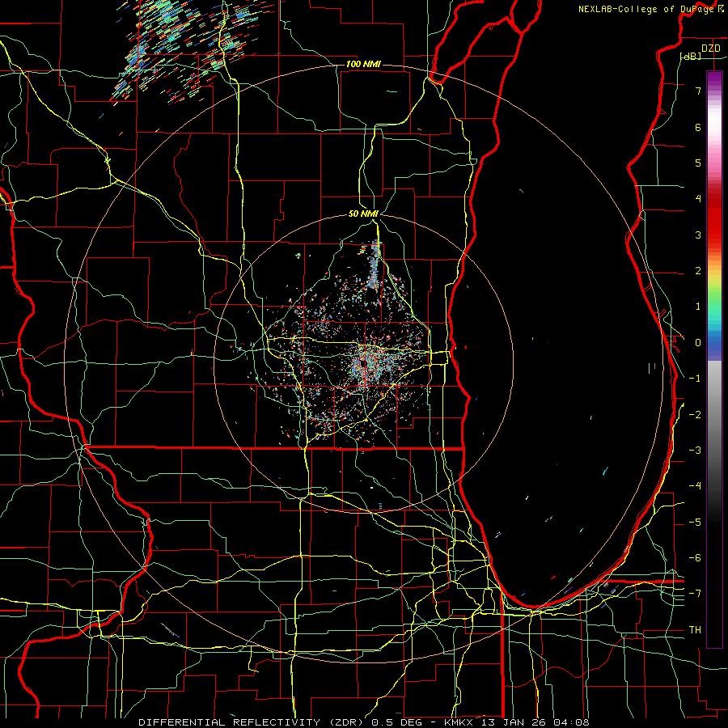Click the -7 dB tick label on scale
728x728 pixels.
pyautogui.click(x=695, y=594)
